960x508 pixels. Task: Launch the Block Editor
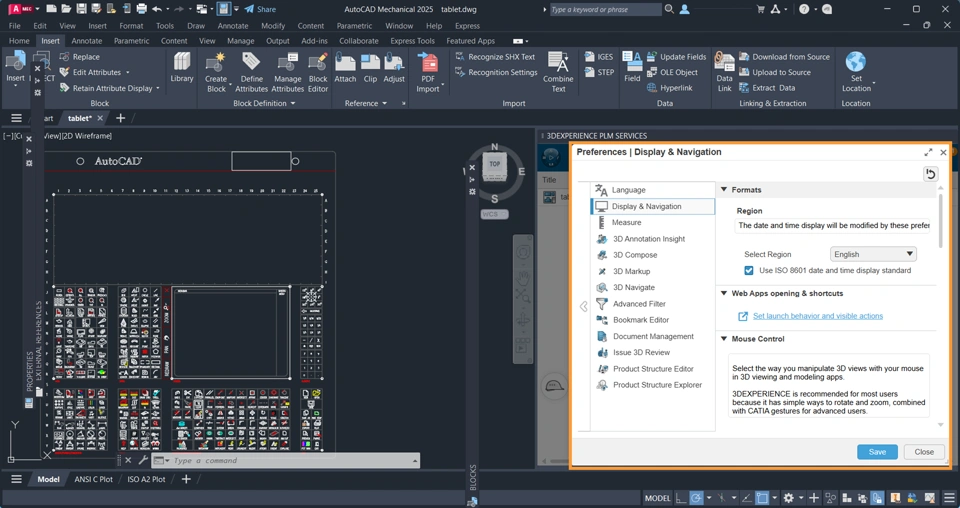click(318, 72)
